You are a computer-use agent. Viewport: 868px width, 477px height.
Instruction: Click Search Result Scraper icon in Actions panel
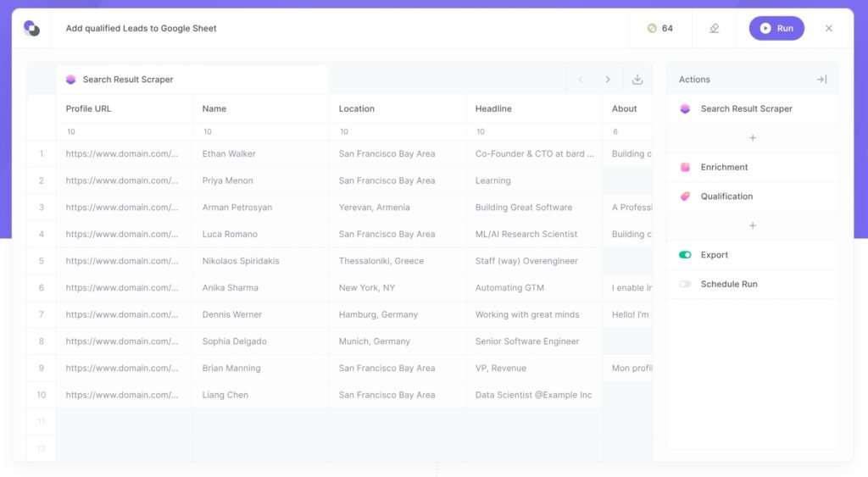[x=685, y=109]
